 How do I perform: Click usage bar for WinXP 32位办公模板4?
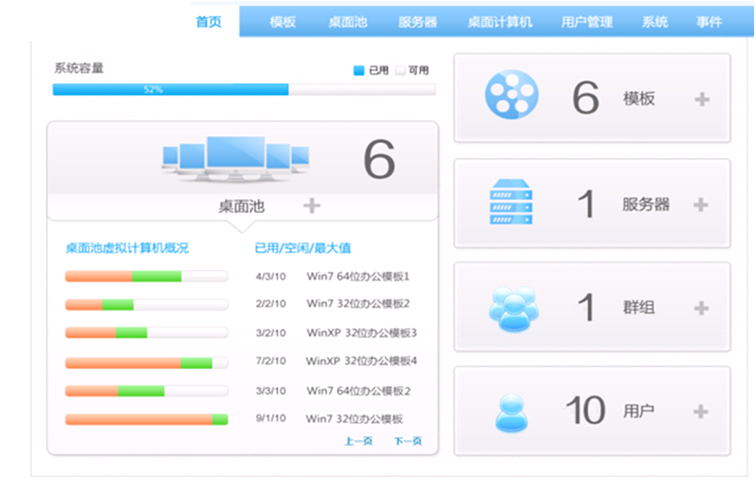(x=146, y=362)
